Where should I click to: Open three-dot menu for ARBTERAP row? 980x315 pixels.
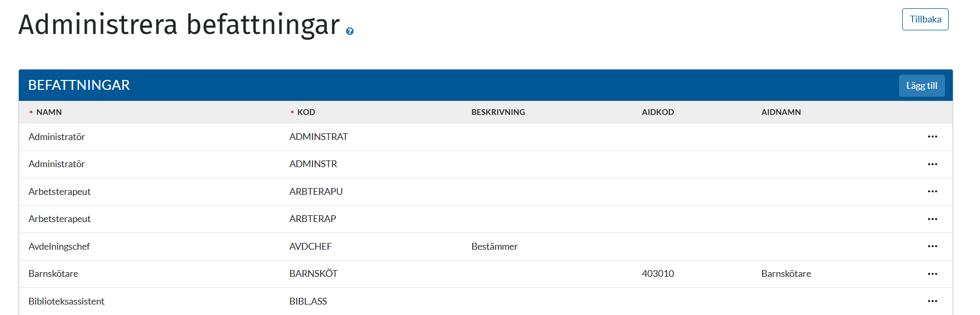tap(932, 219)
